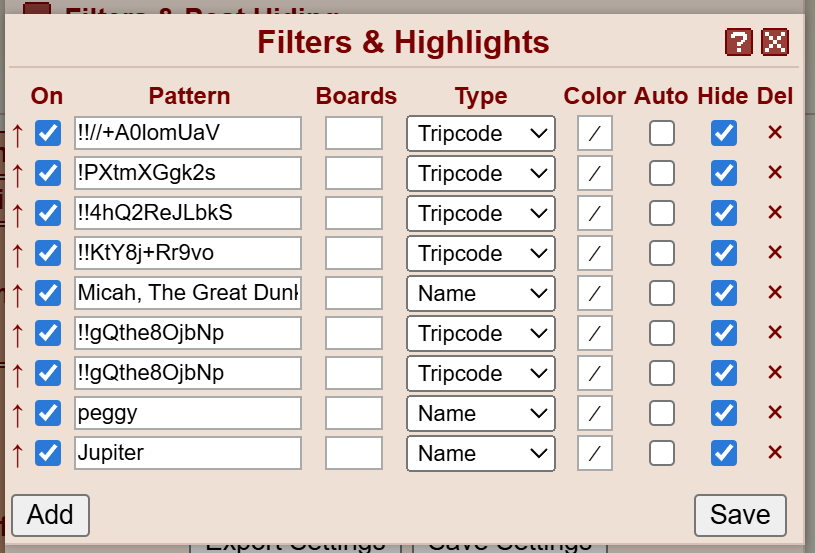
Task: Delete the !!4hQ2ReJLbkS filter
Action: [775, 212]
